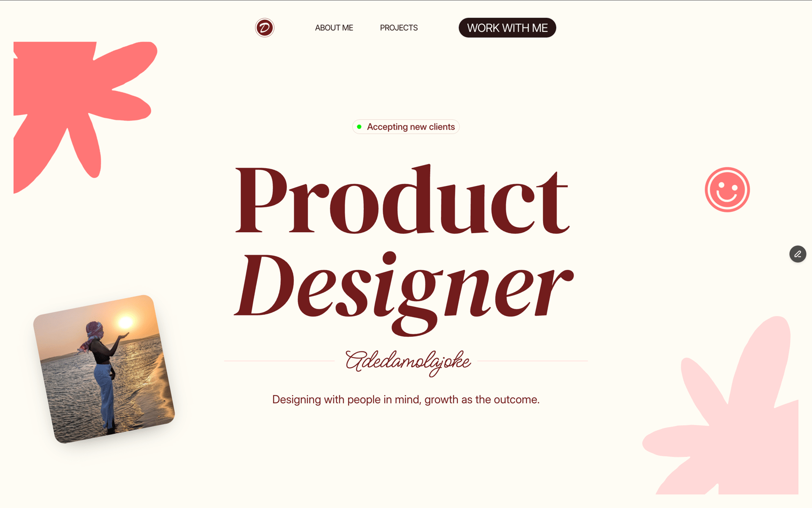Click the pink smiley face icon
The width and height of the screenshot is (812, 508).
(727, 189)
